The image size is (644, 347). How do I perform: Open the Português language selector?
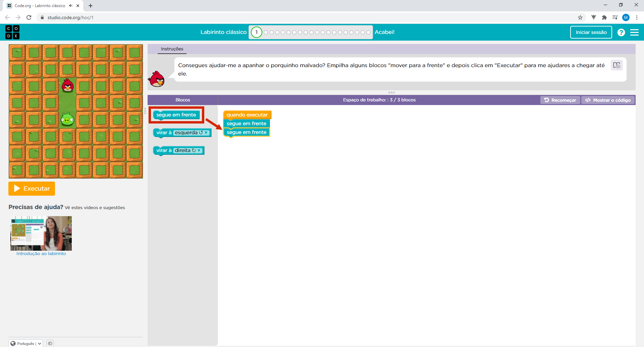25,343
